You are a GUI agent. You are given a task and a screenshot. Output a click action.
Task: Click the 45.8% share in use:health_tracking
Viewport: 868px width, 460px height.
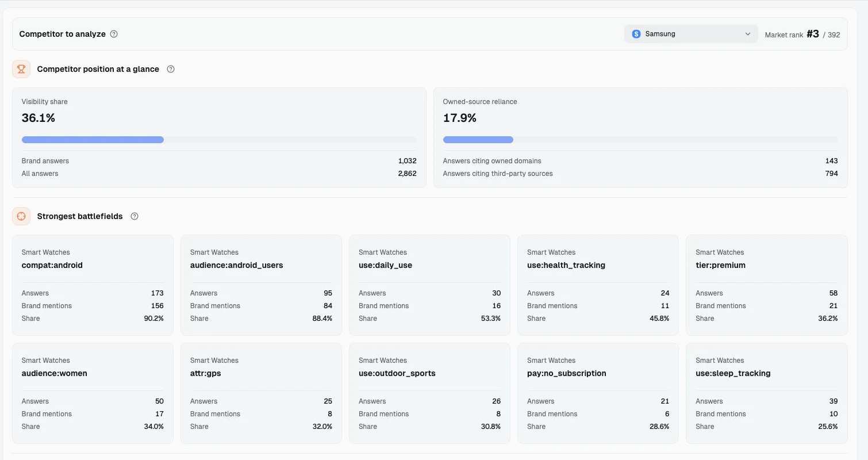pyautogui.click(x=659, y=319)
